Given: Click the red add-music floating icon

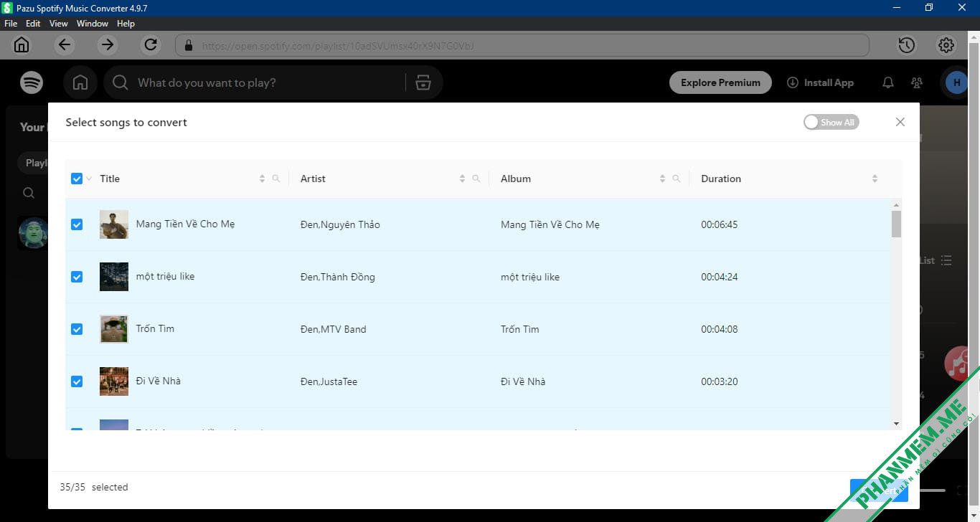Looking at the screenshot, I should (958, 363).
